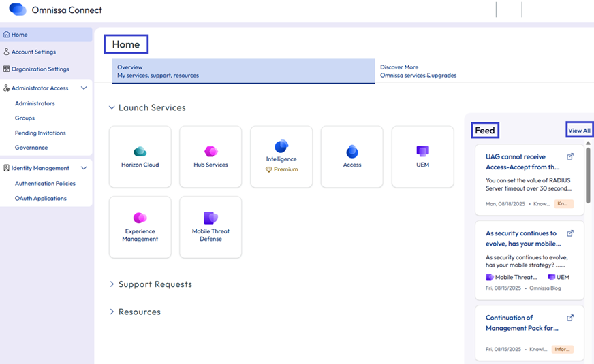Click the Hub Services label
Image resolution: width=594 pixels, height=364 pixels.
point(211,165)
